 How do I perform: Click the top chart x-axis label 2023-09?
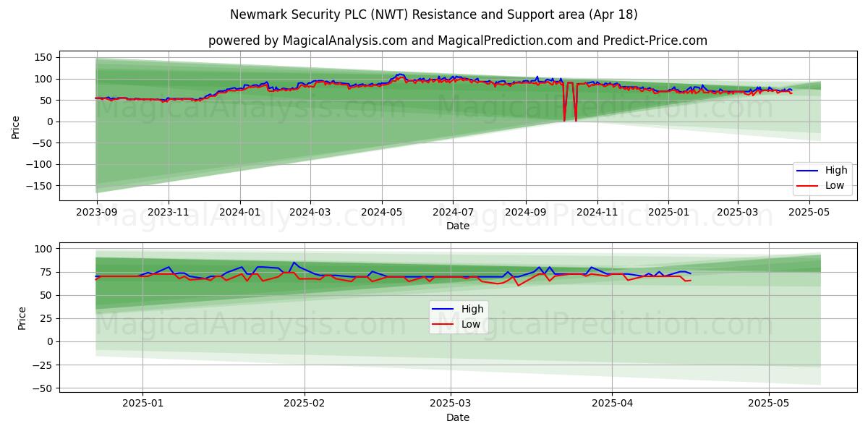click(x=97, y=212)
